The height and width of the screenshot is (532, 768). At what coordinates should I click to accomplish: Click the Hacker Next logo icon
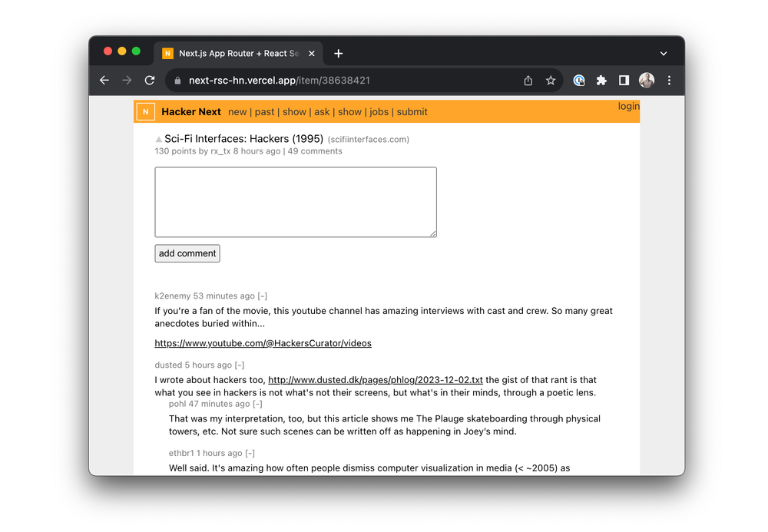point(145,111)
